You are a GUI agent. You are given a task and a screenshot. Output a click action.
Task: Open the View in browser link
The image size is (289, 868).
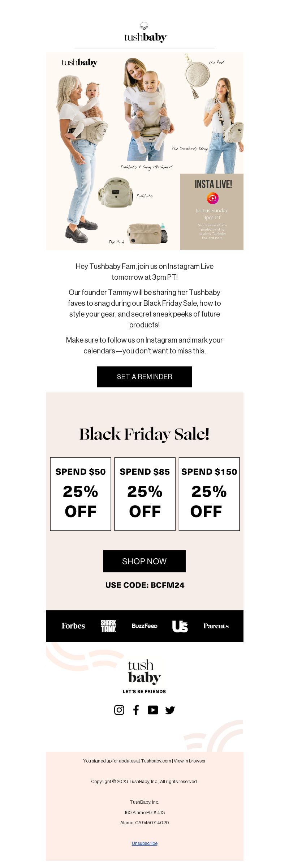coord(190,761)
